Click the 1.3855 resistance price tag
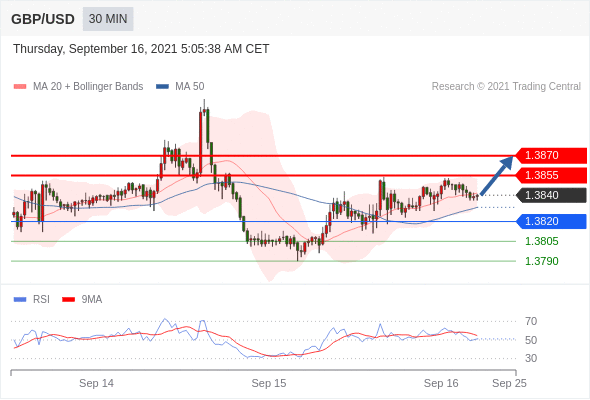Viewport: 590px width, 400px height. coord(551,175)
